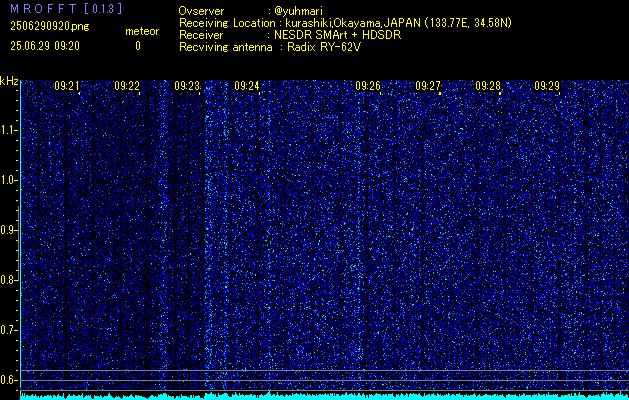Click the Receiving Location kurashiki line
629x400 pixels.
345,23
